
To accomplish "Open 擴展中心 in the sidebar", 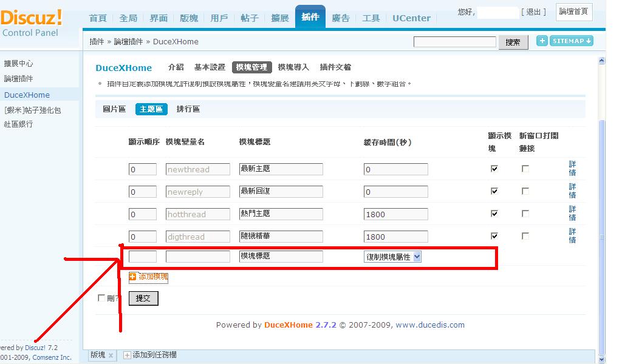I will 19,63.
